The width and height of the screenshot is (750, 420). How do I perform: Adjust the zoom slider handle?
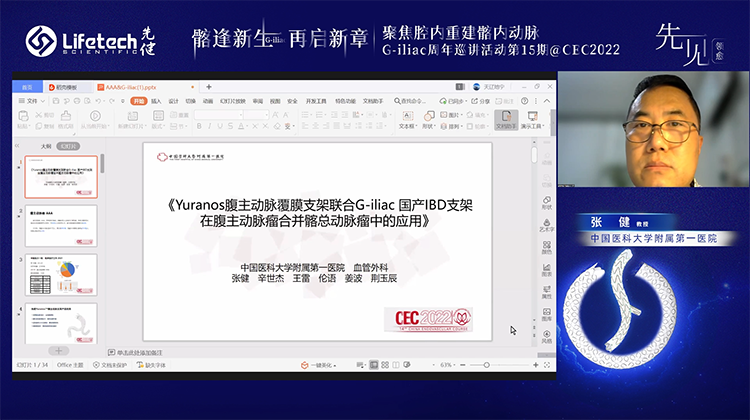click(x=486, y=365)
